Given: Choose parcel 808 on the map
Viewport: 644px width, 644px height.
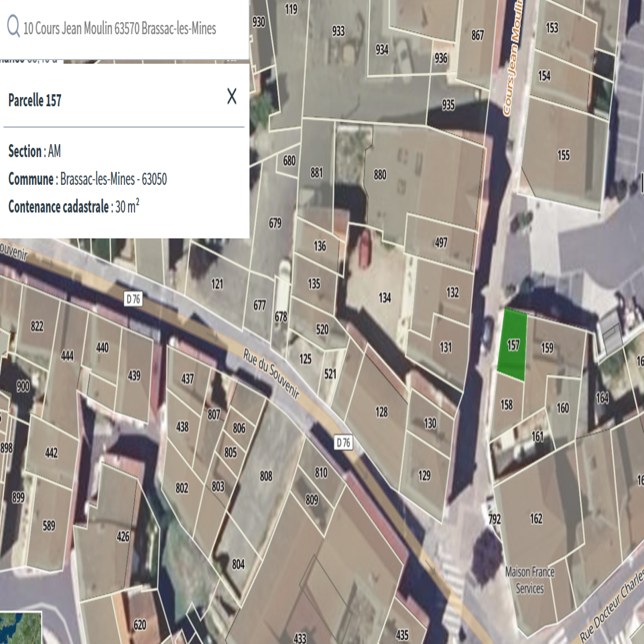Looking at the screenshot, I should [266, 476].
